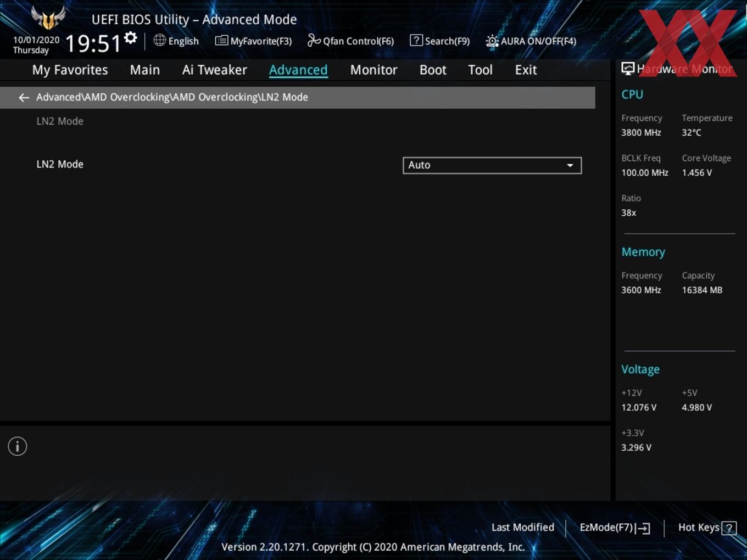The width and height of the screenshot is (747, 560).
Task: Click +3.3V reading 3.296 V
Action: pos(636,447)
